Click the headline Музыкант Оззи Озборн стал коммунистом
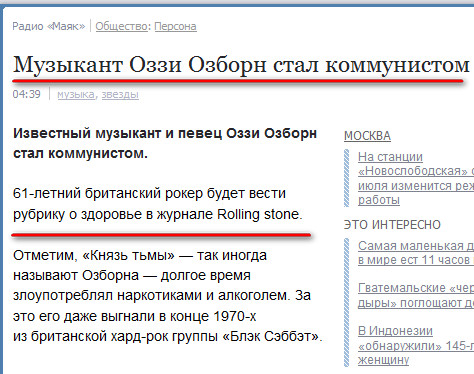This screenshot has height=374, width=474. (x=241, y=65)
